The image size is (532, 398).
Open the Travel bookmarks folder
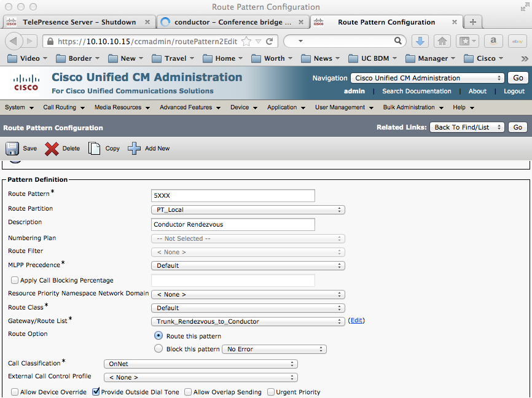coord(173,58)
